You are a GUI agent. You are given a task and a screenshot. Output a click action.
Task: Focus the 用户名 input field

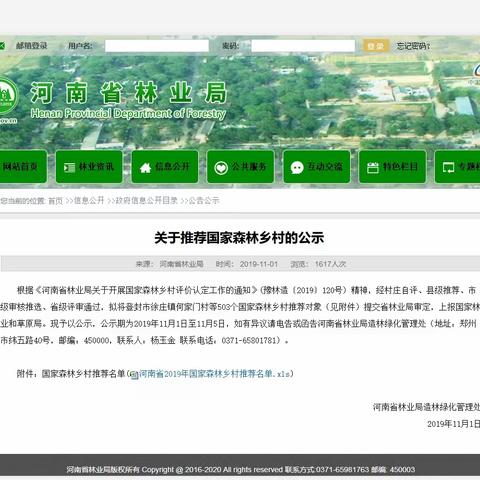[x=157, y=46]
